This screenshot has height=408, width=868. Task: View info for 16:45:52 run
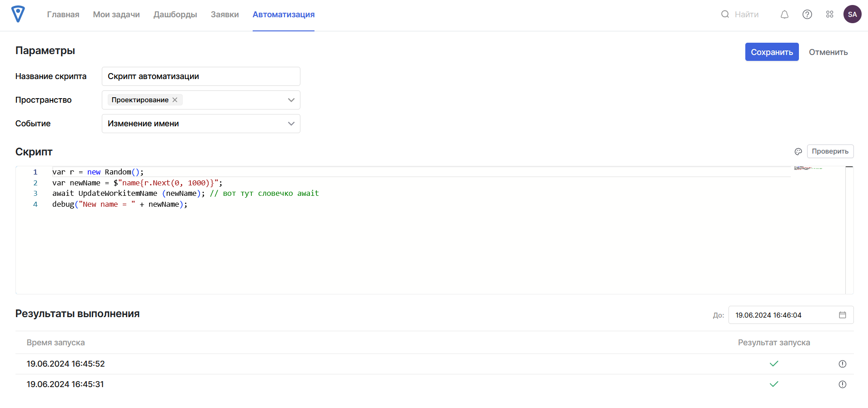tap(842, 364)
